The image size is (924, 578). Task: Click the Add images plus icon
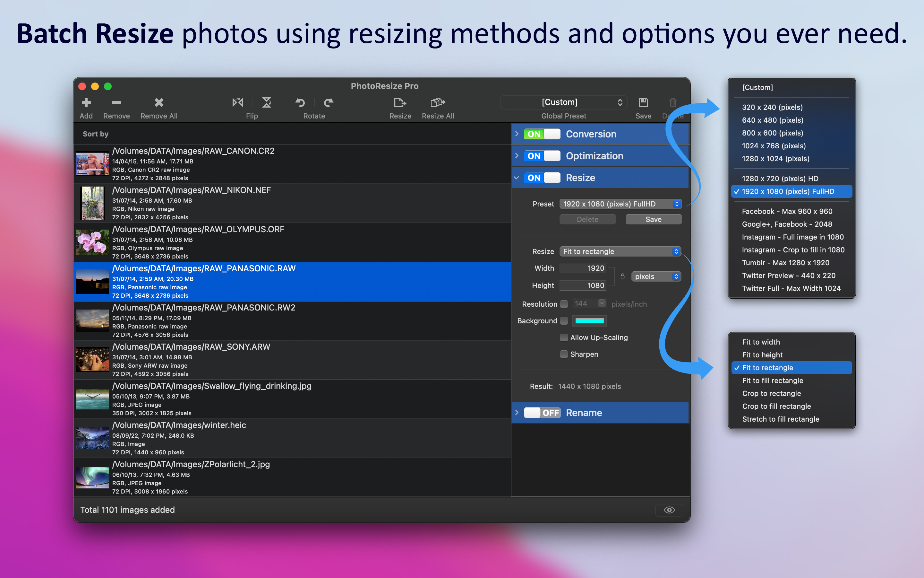(86, 102)
